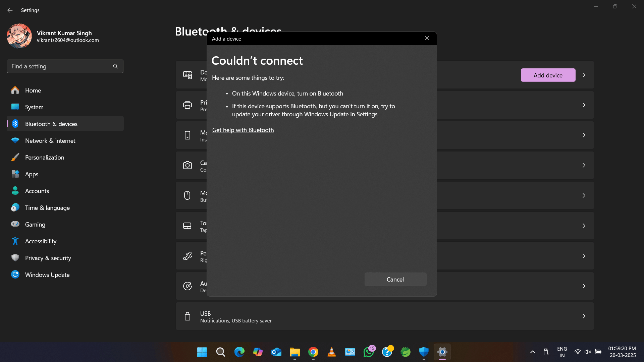Open the Network & internet section
644x362 pixels.
pyautogui.click(x=50, y=140)
